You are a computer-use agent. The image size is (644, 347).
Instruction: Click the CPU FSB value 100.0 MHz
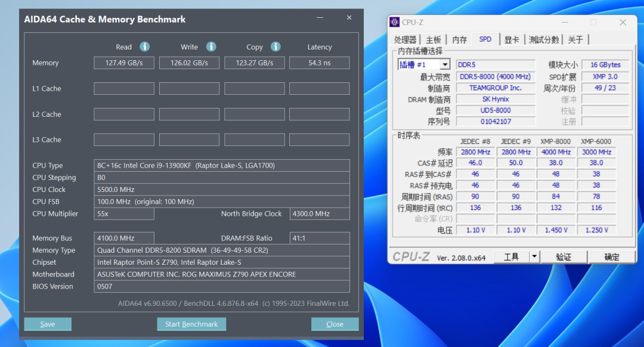222,202
